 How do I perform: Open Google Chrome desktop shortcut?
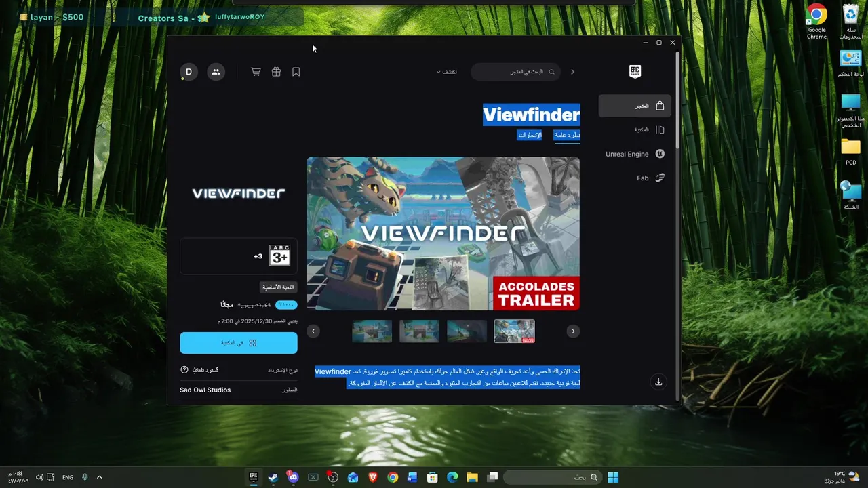click(x=816, y=22)
